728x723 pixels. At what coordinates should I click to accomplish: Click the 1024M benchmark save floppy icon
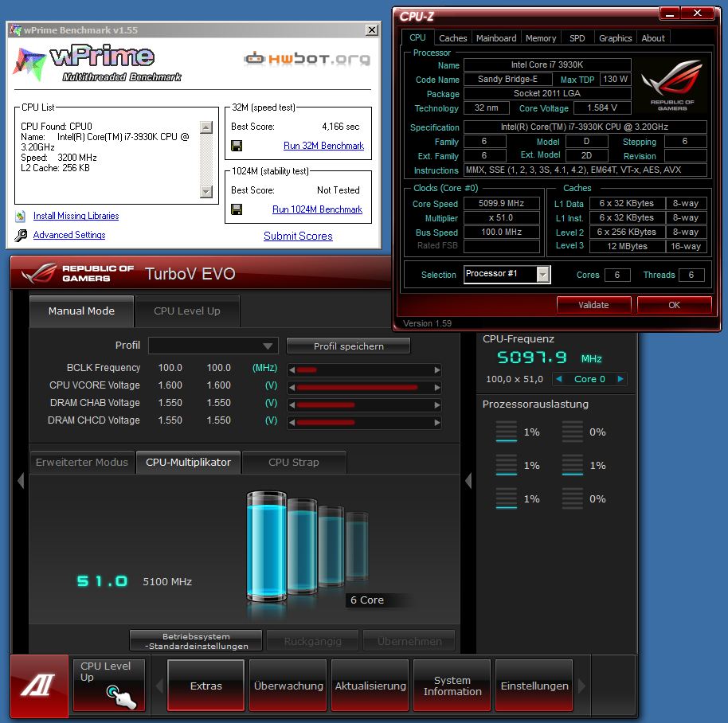[237, 209]
